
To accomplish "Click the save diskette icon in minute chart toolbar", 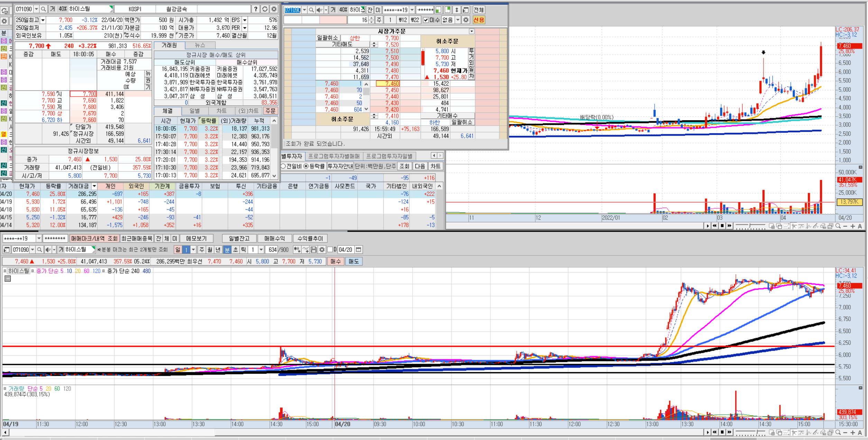I will [314, 250].
